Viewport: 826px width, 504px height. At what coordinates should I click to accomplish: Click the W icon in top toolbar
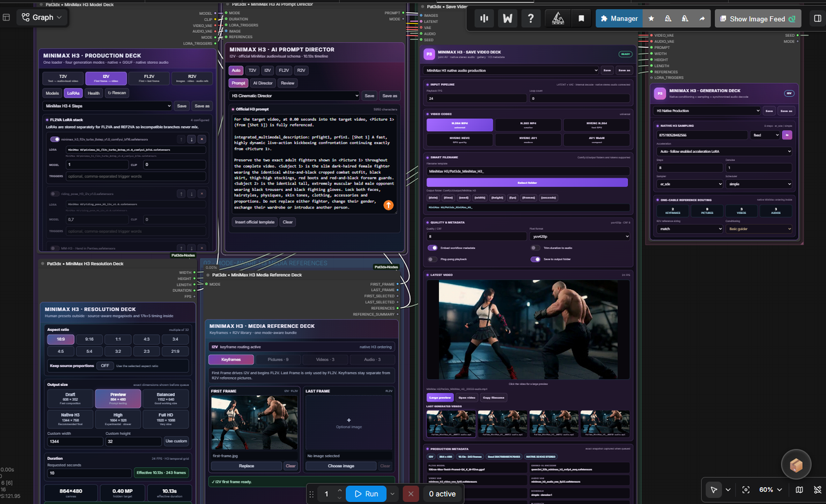pyautogui.click(x=507, y=19)
